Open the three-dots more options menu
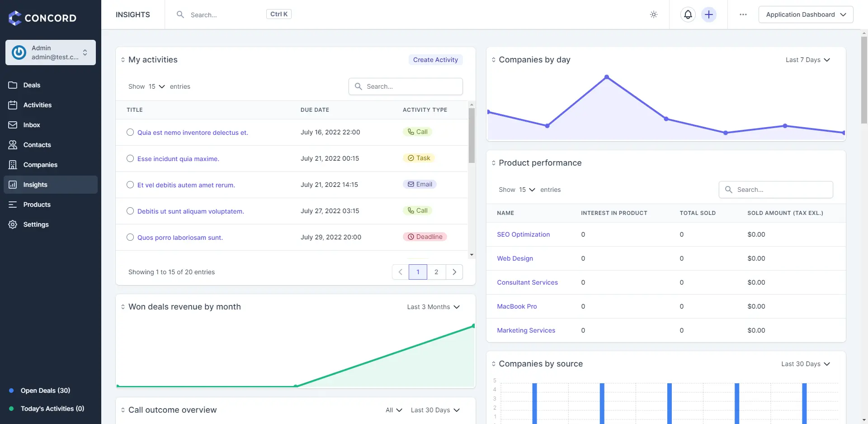The image size is (868, 424). pos(743,14)
